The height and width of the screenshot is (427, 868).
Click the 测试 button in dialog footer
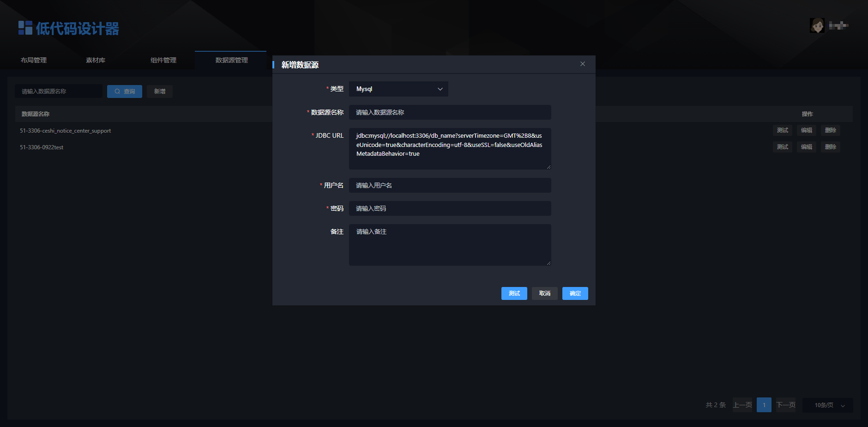click(514, 293)
